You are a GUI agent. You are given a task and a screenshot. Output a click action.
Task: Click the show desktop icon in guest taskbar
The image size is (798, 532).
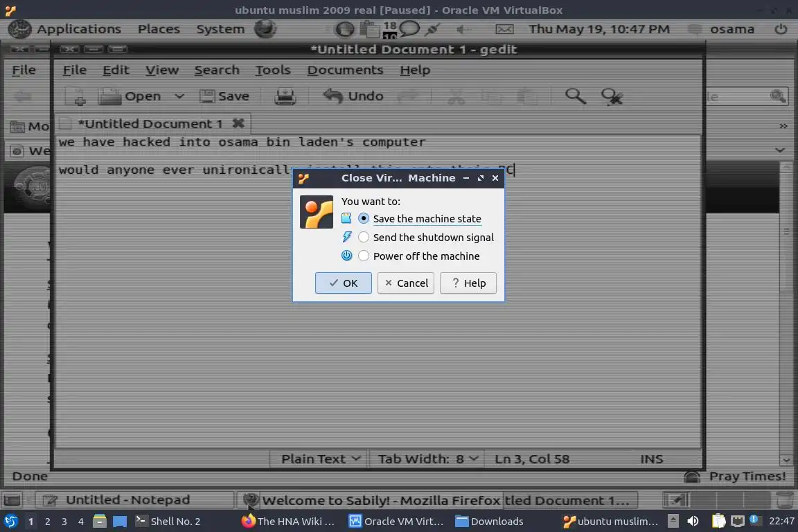point(12,500)
